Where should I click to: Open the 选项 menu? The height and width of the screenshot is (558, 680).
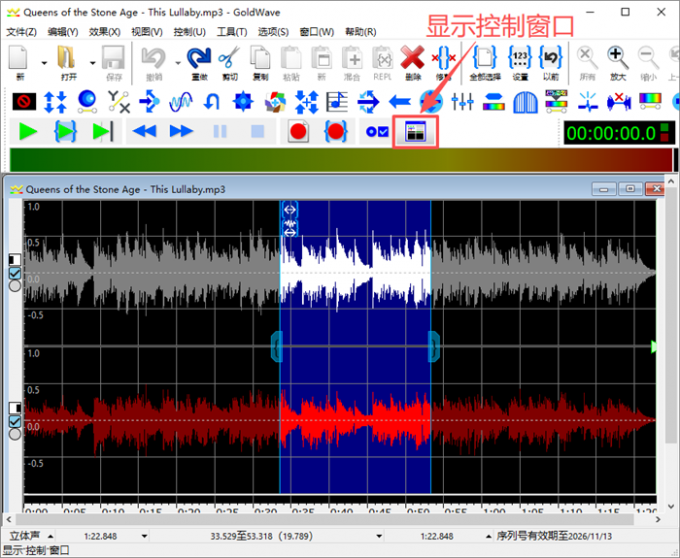(273, 32)
